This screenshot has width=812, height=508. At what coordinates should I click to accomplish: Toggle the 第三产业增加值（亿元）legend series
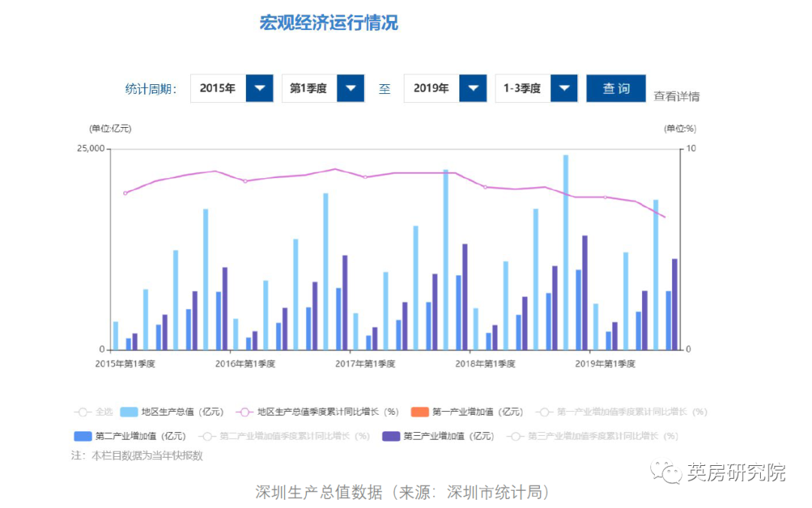click(438, 436)
